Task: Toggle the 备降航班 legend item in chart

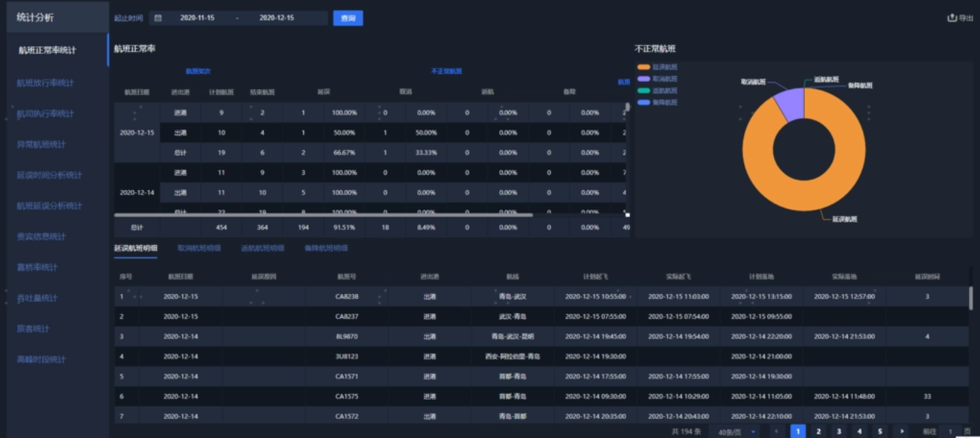Action: (x=657, y=102)
